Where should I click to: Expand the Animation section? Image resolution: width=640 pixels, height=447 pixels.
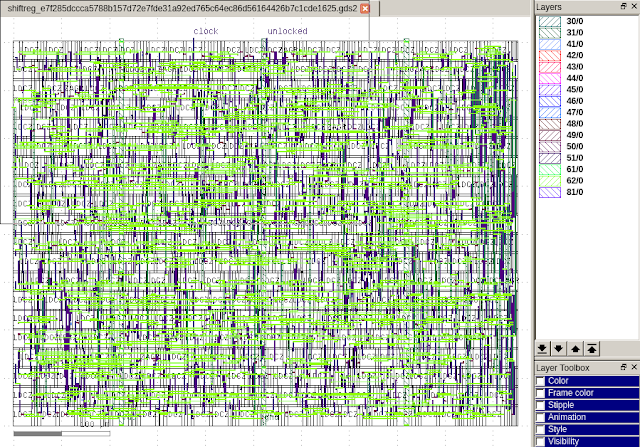587,417
